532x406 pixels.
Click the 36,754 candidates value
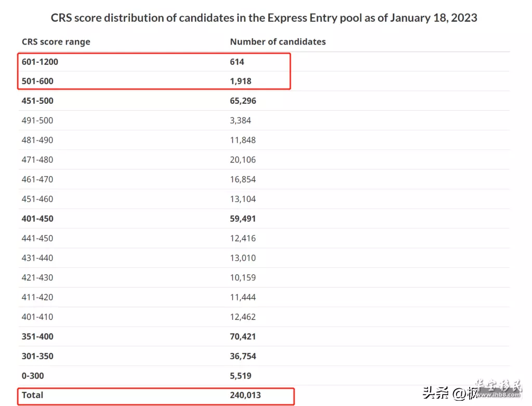pyautogui.click(x=243, y=357)
